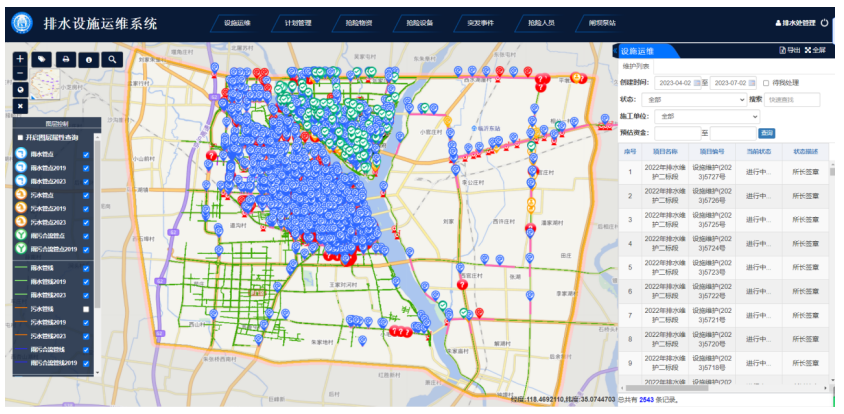This screenshot has height=414, width=844.
Task: Sort by 项目名称 column header
Action: (665, 152)
